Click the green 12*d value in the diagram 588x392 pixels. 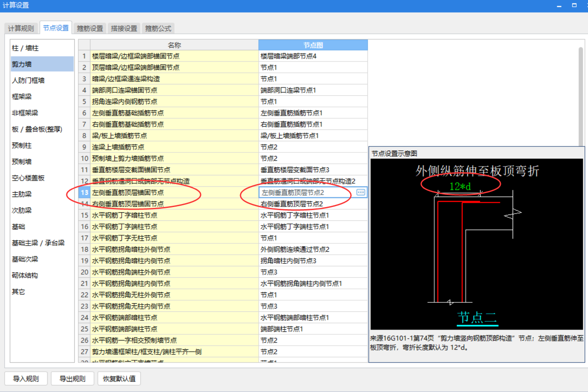[460, 187]
